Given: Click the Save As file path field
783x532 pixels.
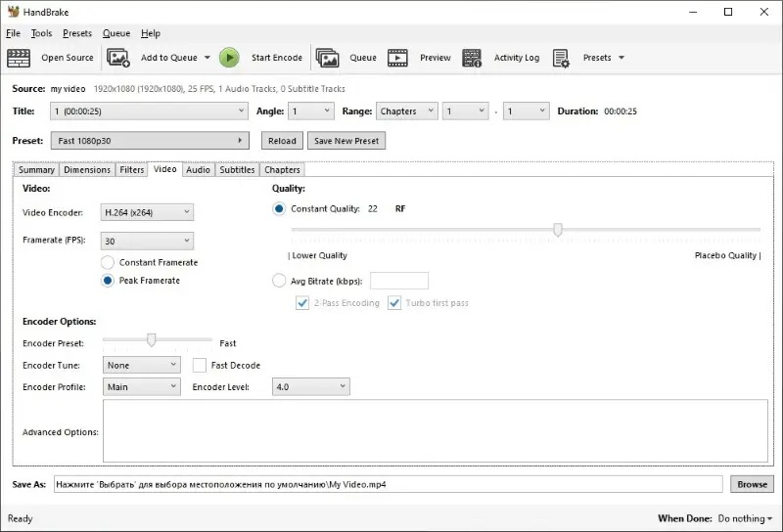Looking at the screenshot, I should pos(389,484).
